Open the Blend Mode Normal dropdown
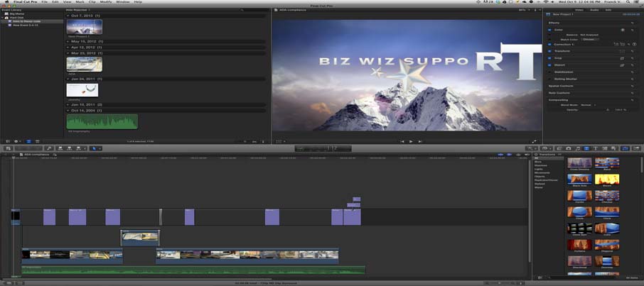Viewport: 644px width, 286px height. tap(589, 105)
